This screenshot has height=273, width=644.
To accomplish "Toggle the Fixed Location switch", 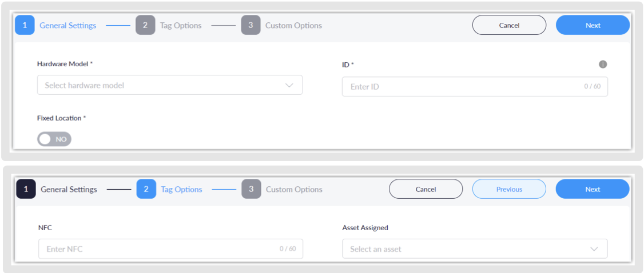I will tap(54, 139).
